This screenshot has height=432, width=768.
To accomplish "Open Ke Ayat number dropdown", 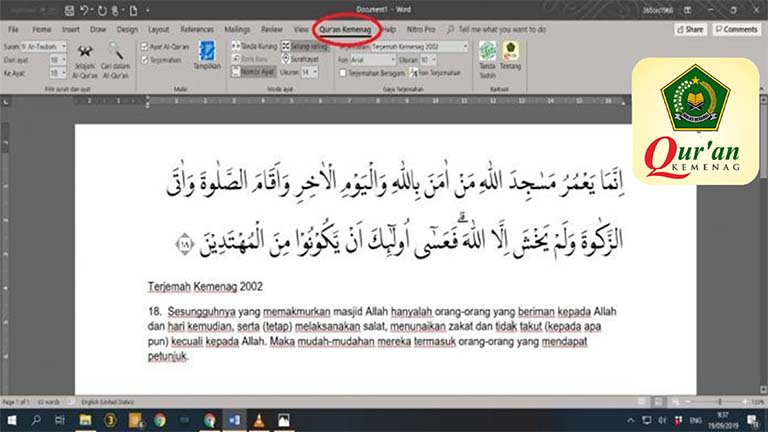I will pyautogui.click(x=63, y=73).
